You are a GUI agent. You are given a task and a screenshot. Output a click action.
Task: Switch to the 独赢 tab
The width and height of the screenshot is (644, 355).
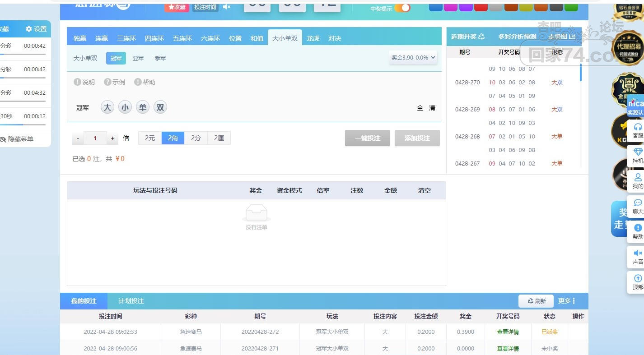point(80,38)
